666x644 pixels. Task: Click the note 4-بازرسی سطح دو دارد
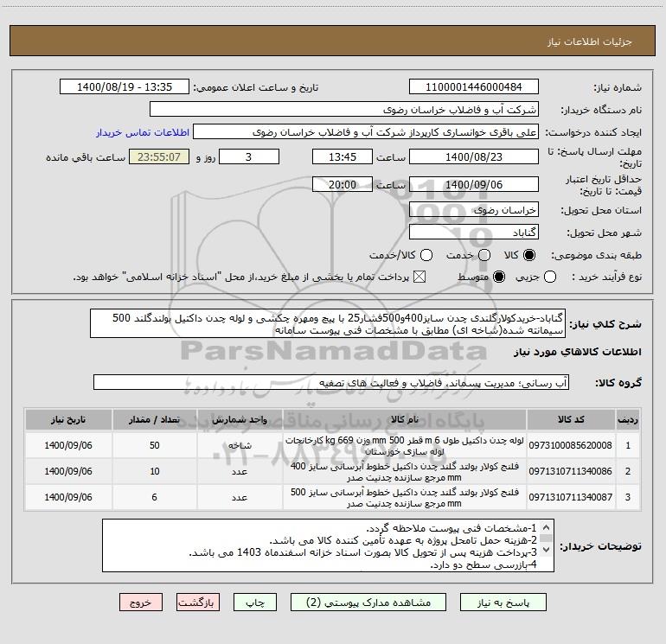coord(483,564)
